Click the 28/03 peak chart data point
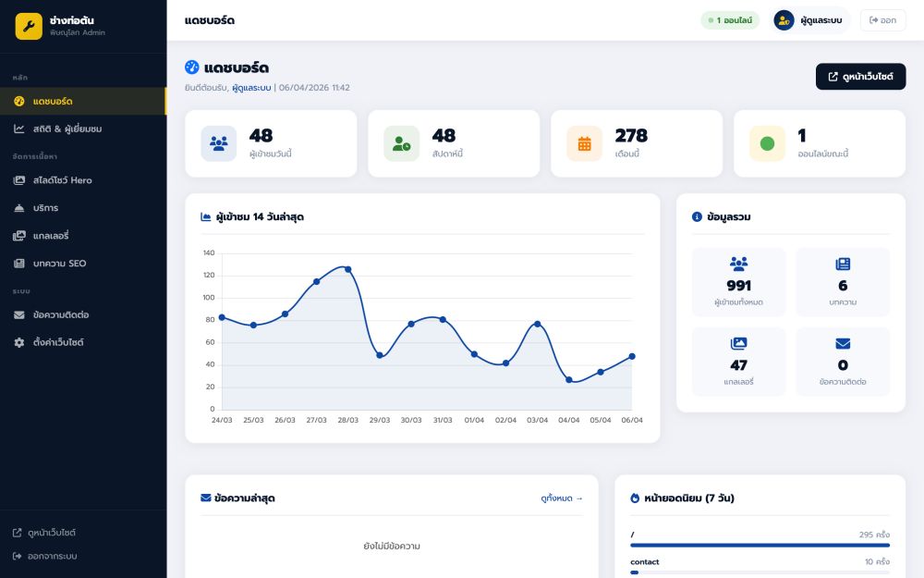The height and width of the screenshot is (578, 924). pyautogui.click(x=347, y=269)
